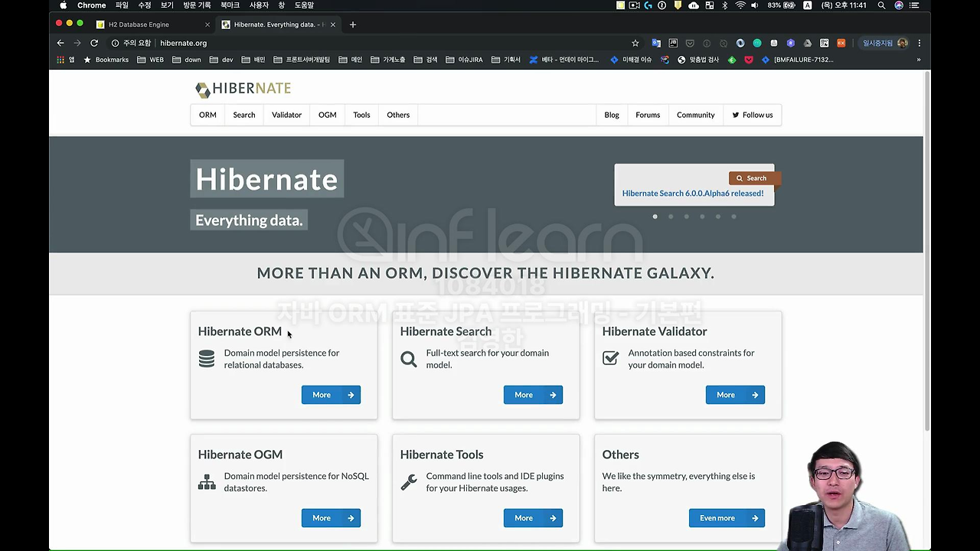Click the magnifier icon under Hibernate Search
This screenshot has width=980, height=551.
[409, 359]
